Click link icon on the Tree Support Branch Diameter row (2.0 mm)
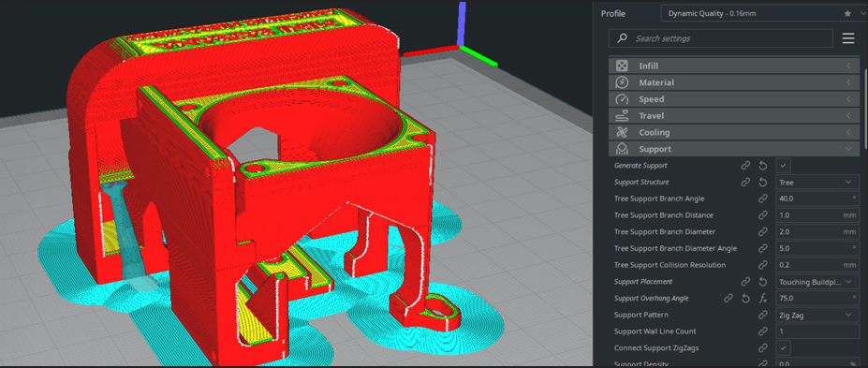Viewport: 868px width, 368px height. point(763,232)
